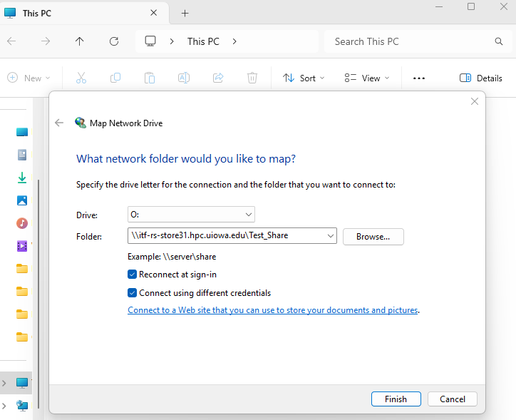Open the See more ellipsis menu
This screenshot has width=516, height=420.
point(419,78)
